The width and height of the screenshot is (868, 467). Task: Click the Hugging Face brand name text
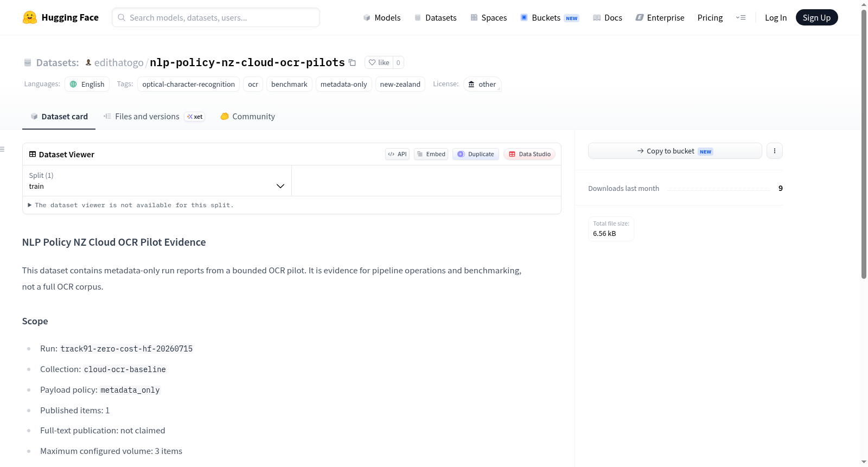[x=70, y=17]
